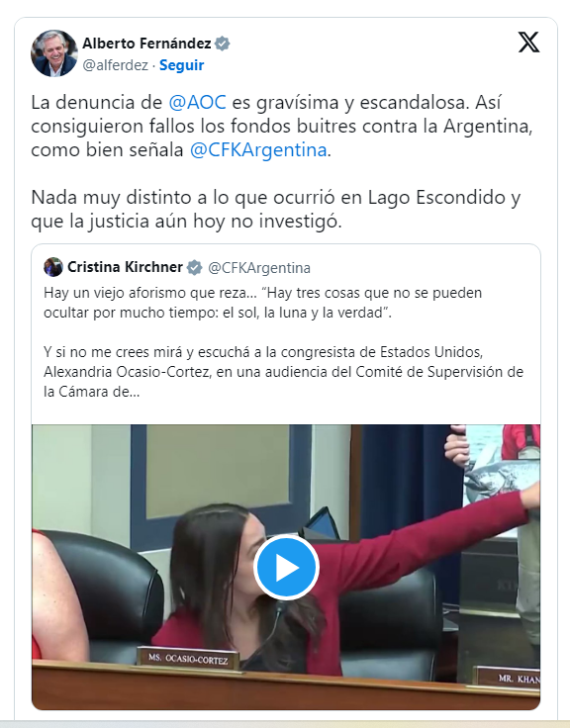Image resolution: width=570 pixels, height=728 pixels.
Task: Follow account via Seguir link
Action: (181, 65)
